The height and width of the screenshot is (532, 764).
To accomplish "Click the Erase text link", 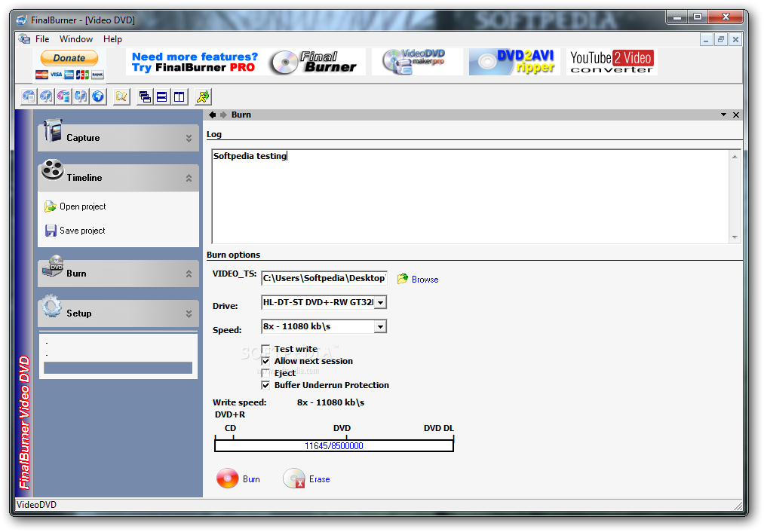I will tap(320, 479).
